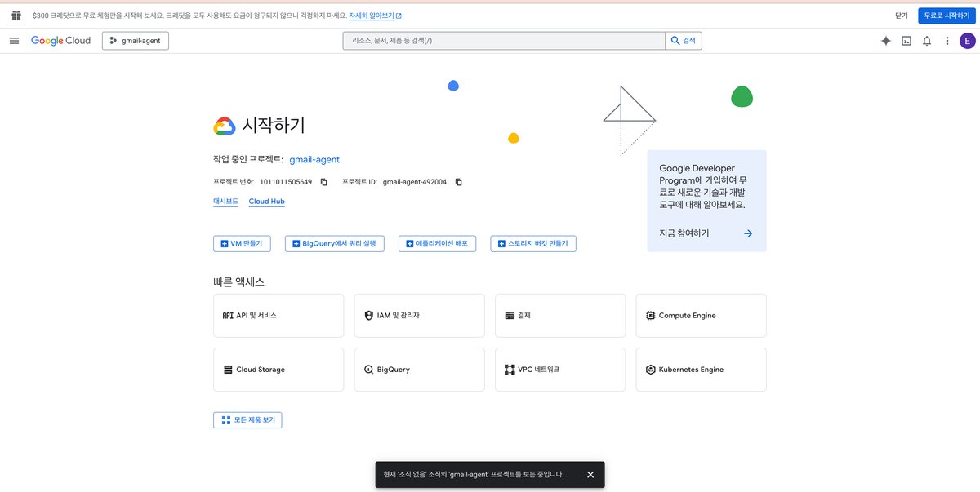
Task: Click the Google Cloud logo
Action: click(x=60, y=40)
